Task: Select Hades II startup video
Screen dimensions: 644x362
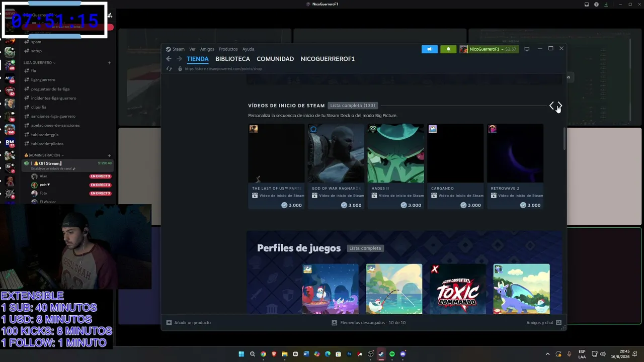Action: 396,166
